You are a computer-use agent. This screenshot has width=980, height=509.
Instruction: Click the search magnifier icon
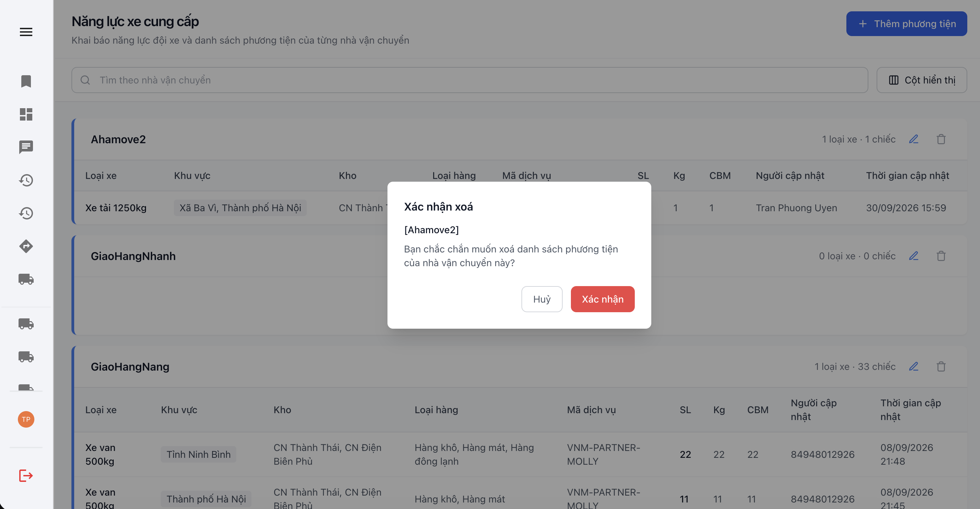[x=85, y=80]
